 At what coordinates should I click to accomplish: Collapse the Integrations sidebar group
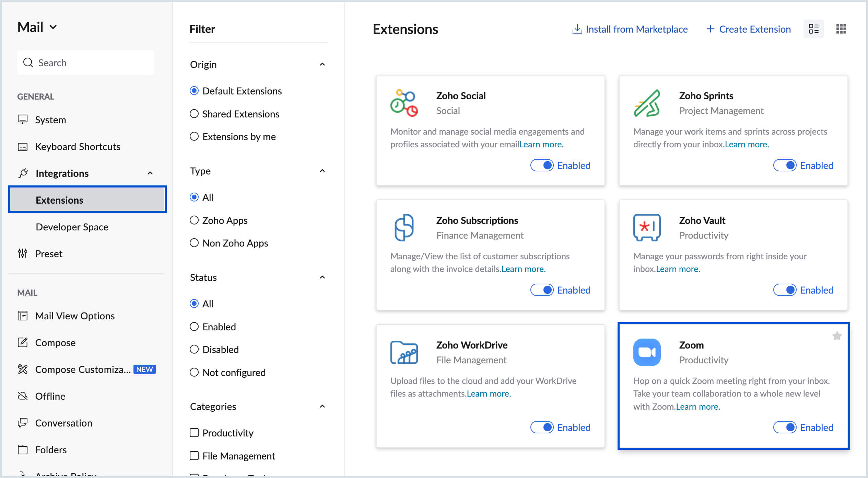150,173
